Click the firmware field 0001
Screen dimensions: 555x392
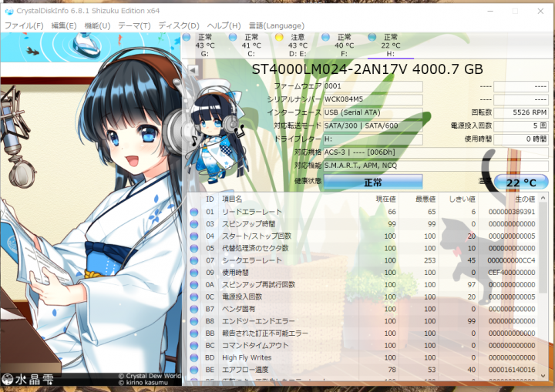point(373,86)
